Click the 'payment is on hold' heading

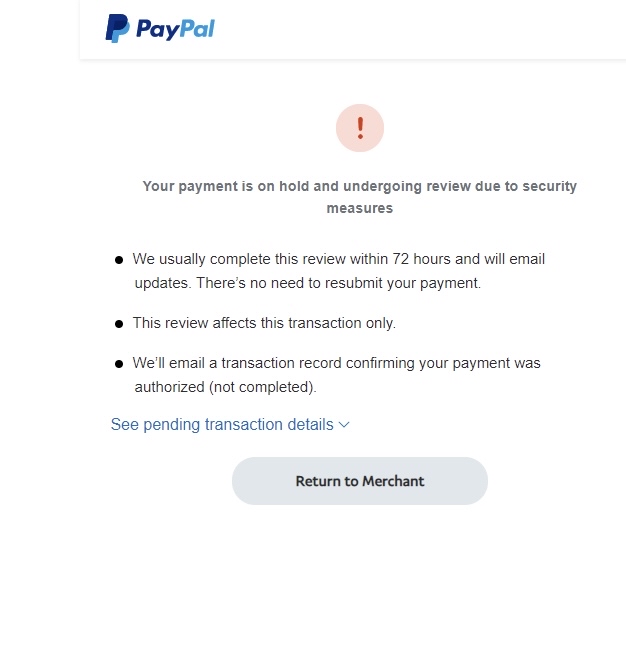tap(360, 197)
